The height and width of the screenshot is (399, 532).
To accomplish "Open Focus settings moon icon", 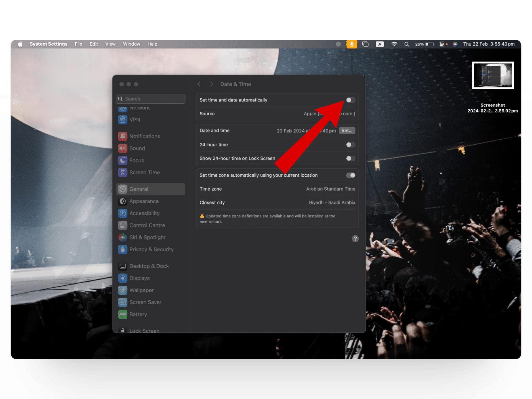I will pyautogui.click(x=123, y=160).
